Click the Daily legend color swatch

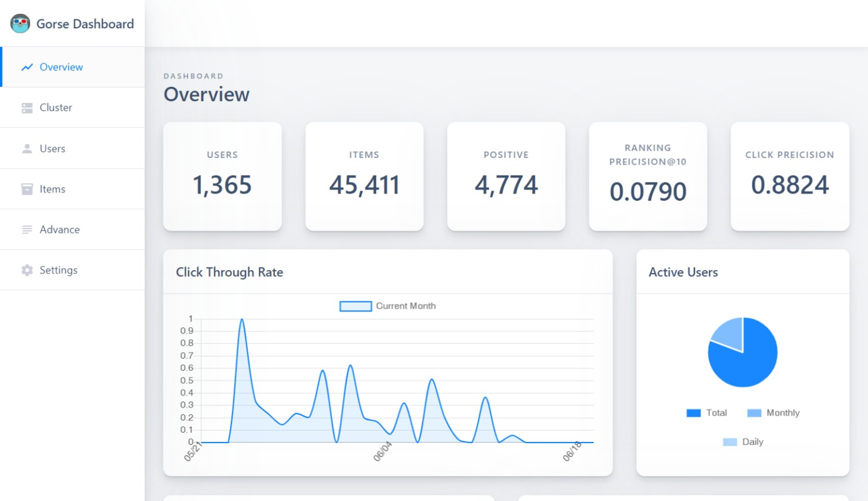pos(730,442)
